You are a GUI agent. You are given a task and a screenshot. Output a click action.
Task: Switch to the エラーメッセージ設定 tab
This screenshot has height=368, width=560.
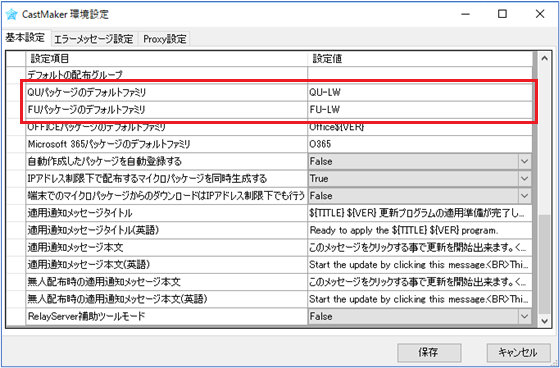(x=94, y=39)
